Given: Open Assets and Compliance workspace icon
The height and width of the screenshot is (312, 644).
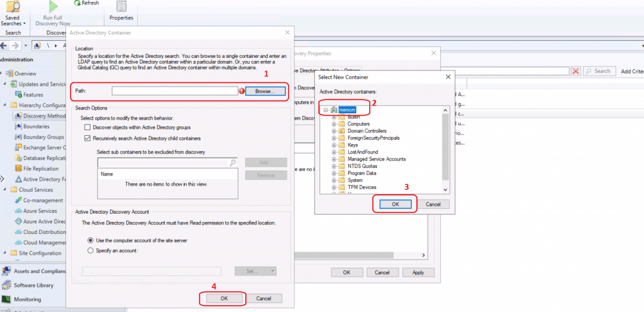Looking at the screenshot, I should [6, 271].
